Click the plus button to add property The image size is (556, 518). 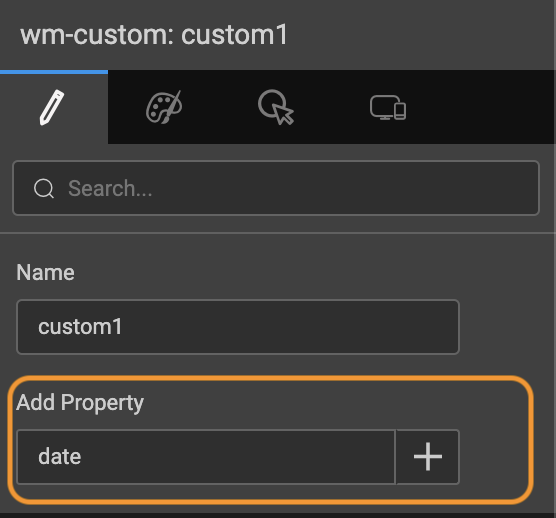pos(428,457)
